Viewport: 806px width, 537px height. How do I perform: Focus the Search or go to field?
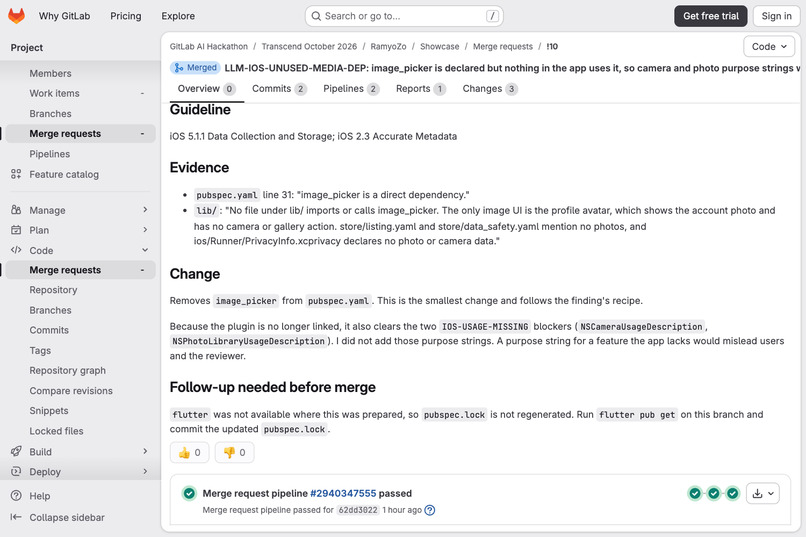404,16
